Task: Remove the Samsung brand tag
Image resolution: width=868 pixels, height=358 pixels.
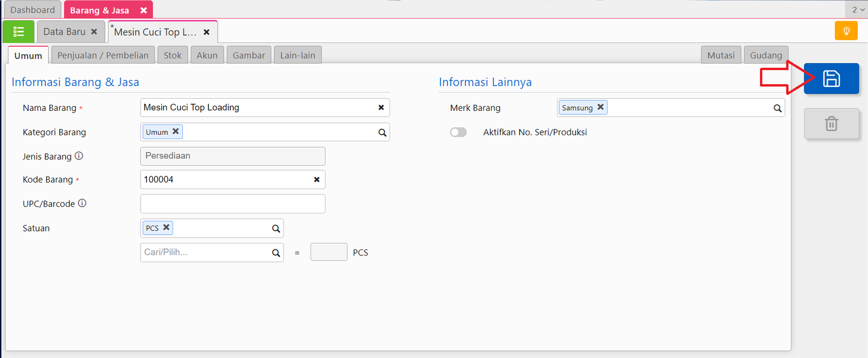Action: click(601, 107)
